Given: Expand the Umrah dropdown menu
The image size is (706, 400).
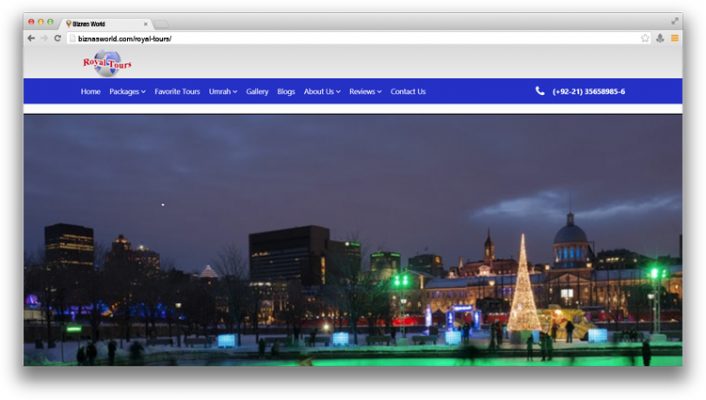Looking at the screenshot, I should pos(222,92).
